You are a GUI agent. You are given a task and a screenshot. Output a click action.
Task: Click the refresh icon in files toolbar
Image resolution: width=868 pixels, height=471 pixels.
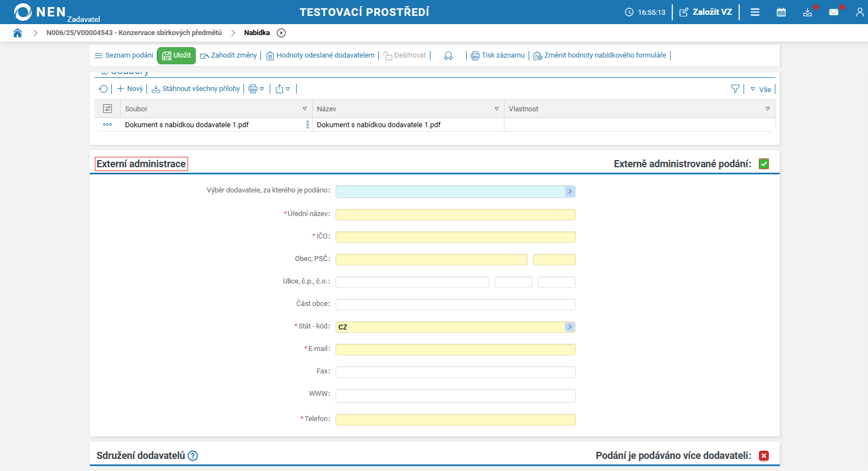tap(103, 89)
